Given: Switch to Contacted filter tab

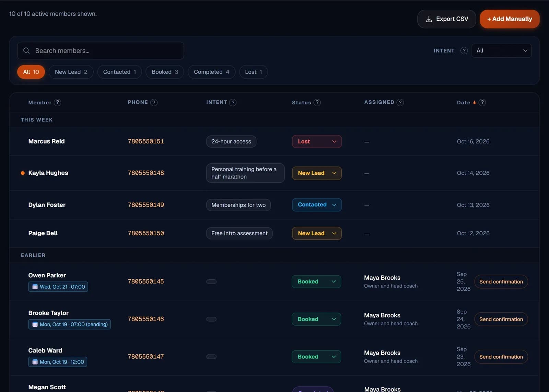Looking at the screenshot, I should [119, 72].
